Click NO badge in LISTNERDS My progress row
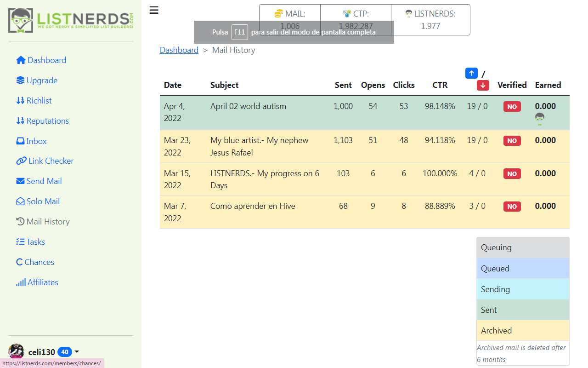Viewport: 588px width, 368px height. point(512,174)
